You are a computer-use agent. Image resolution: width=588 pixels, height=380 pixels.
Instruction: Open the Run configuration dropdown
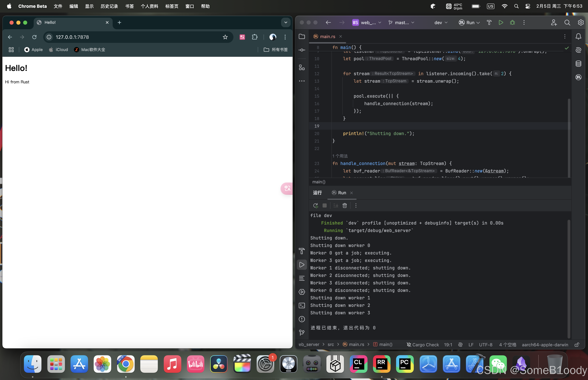pos(469,22)
